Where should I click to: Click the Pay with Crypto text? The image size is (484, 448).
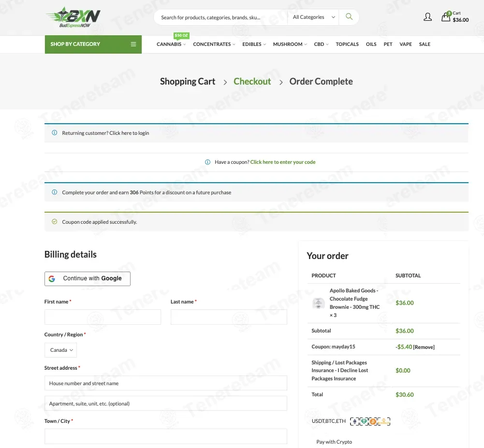tap(334, 442)
